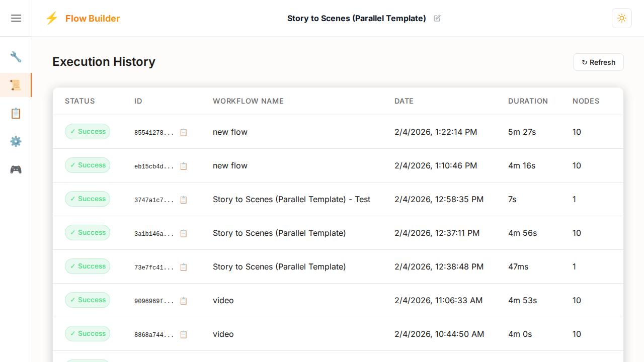Click Success badge of 10:44:50 AM video

coord(88,334)
